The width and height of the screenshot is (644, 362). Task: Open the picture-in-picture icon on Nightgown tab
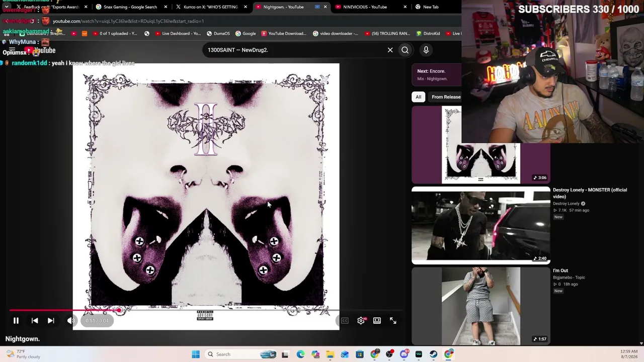click(x=317, y=7)
